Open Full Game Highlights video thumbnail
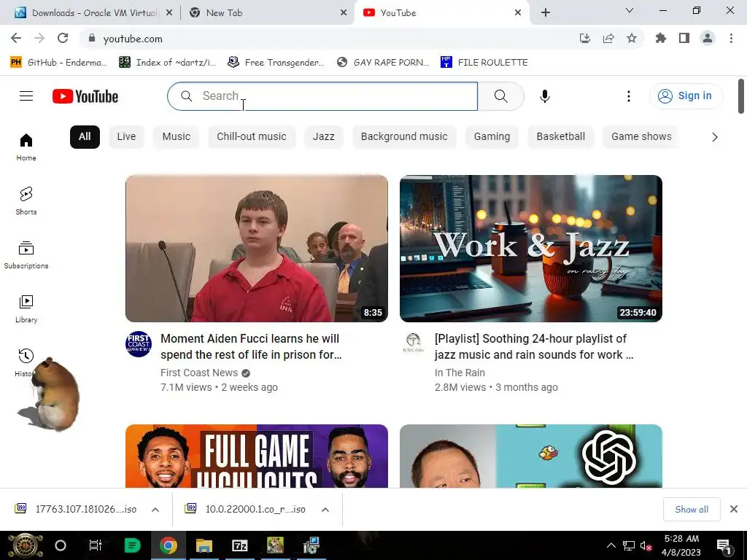 (x=257, y=456)
